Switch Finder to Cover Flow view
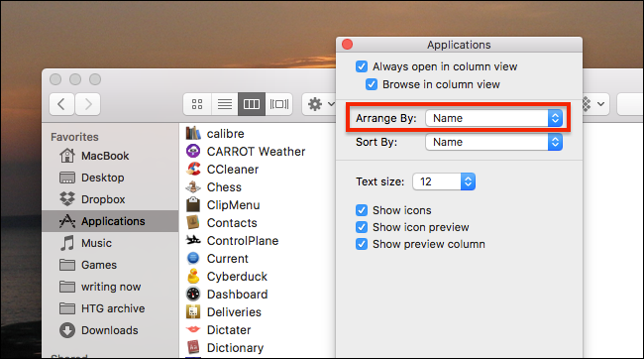This screenshot has width=644, height=359. click(278, 104)
